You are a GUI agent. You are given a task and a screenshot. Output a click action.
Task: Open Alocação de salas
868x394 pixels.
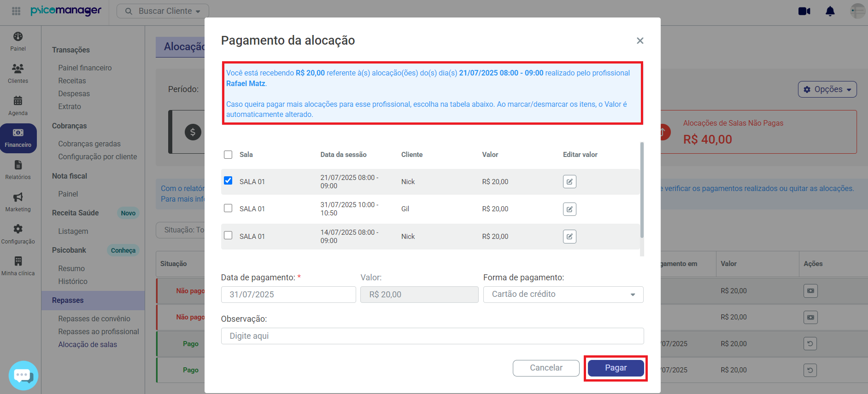click(x=88, y=344)
